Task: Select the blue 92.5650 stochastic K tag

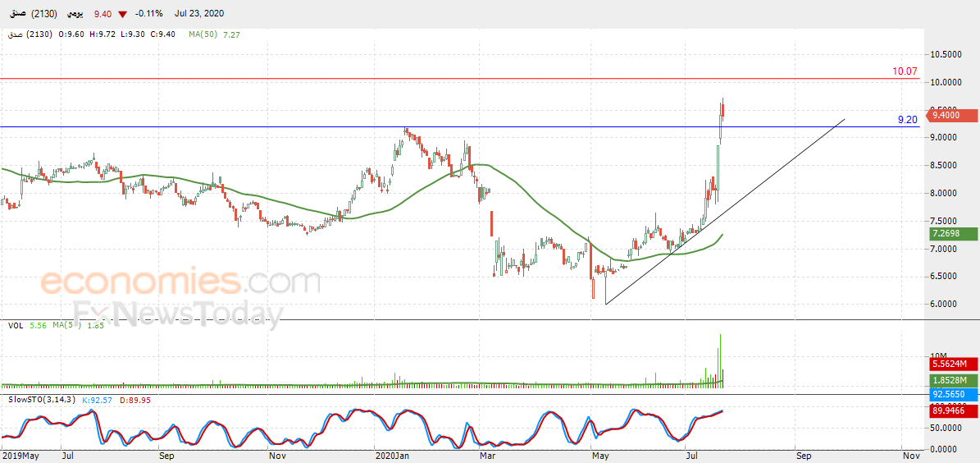Action: click(x=951, y=396)
